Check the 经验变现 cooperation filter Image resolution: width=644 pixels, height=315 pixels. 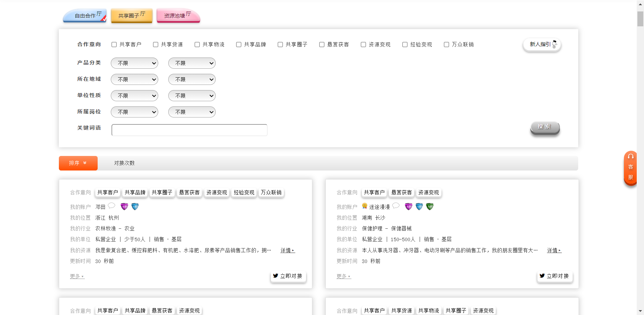pos(405,45)
